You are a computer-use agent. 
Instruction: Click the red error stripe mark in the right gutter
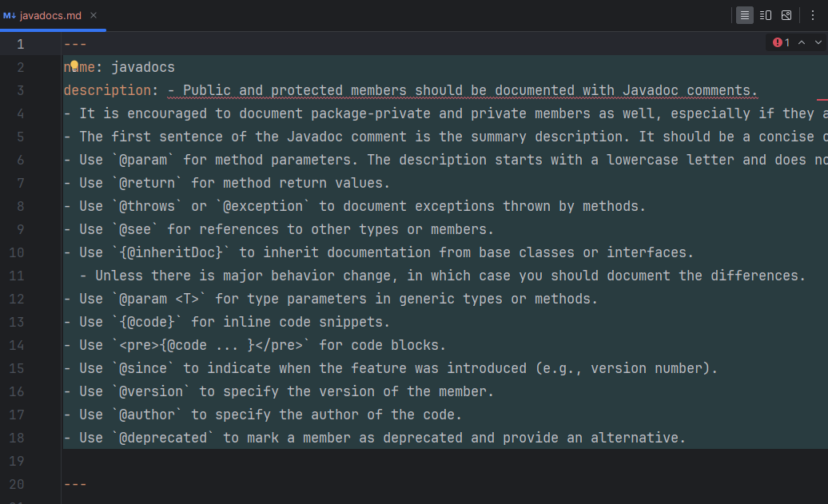click(822, 99)
